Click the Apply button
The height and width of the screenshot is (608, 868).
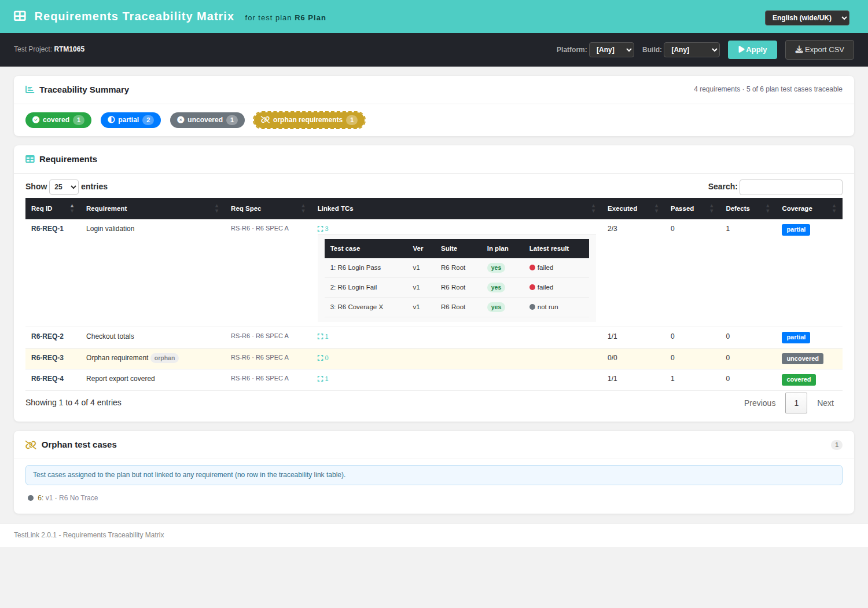click(752, 50)
